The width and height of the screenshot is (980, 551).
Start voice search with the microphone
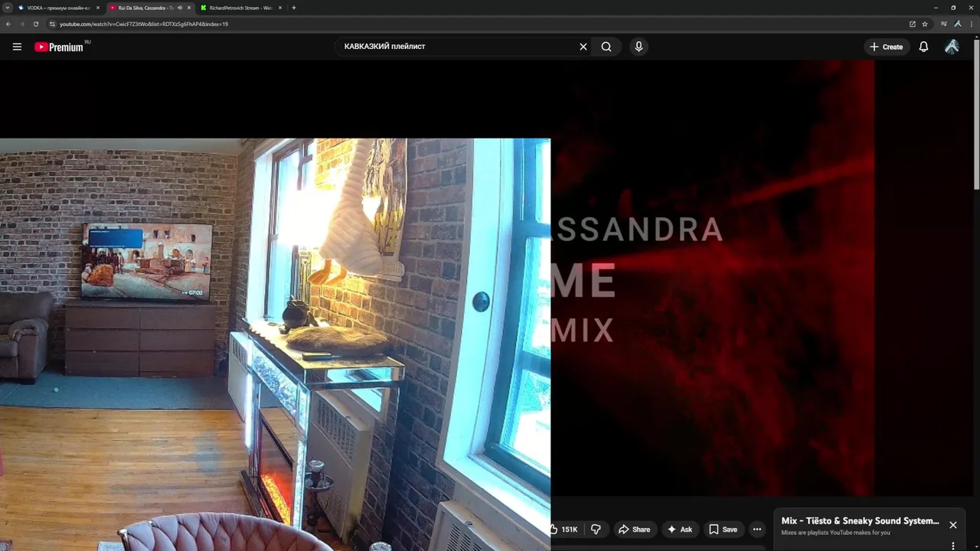tap(639, 47)
